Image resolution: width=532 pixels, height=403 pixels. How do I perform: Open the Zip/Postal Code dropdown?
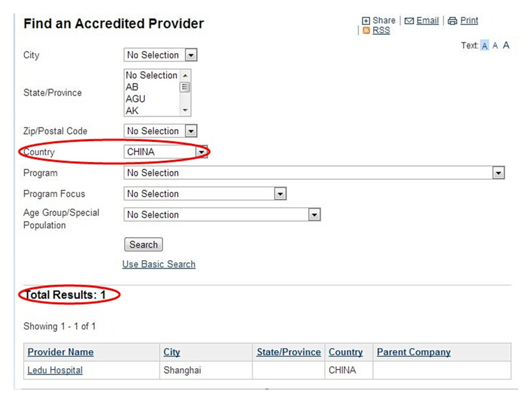click(x=191, y=131)
